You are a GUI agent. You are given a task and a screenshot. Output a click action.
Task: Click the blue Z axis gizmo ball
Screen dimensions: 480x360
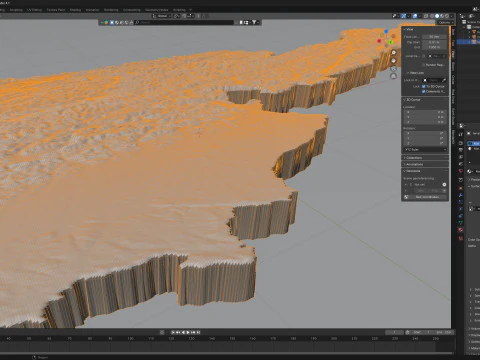point(386,31)
